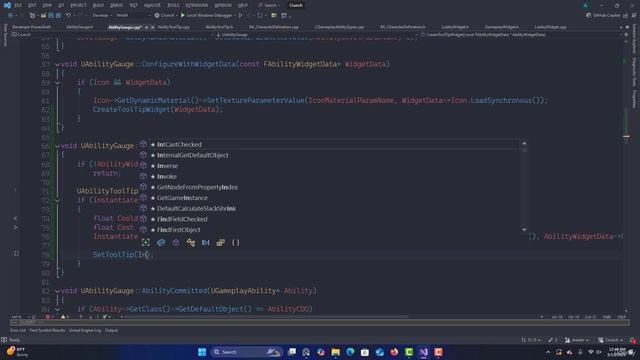
Task: Toggle second blue tag IntelliSense filter
Action: (x=161, y=242)
